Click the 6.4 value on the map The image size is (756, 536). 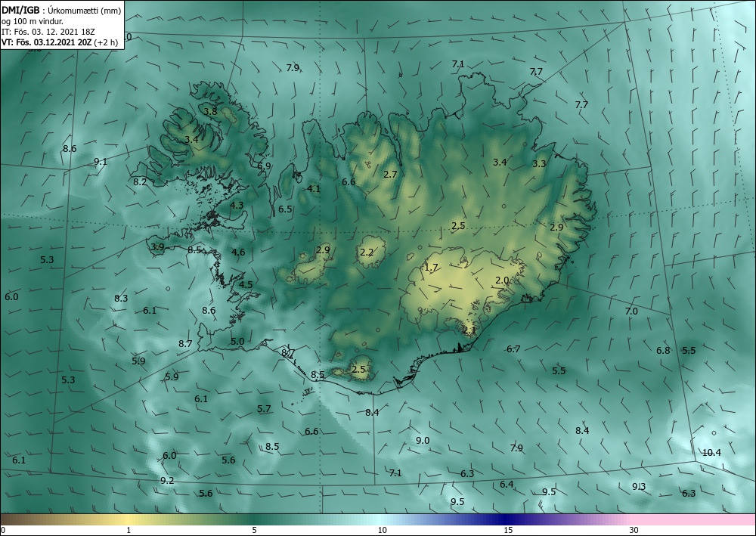pyautogui.click(x=507, y=485)
